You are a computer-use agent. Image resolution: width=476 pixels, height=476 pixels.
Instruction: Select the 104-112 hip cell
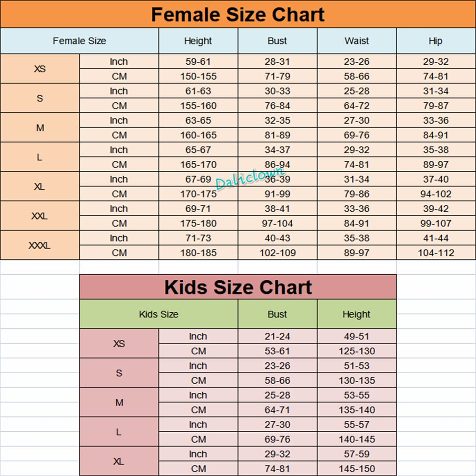436,253
